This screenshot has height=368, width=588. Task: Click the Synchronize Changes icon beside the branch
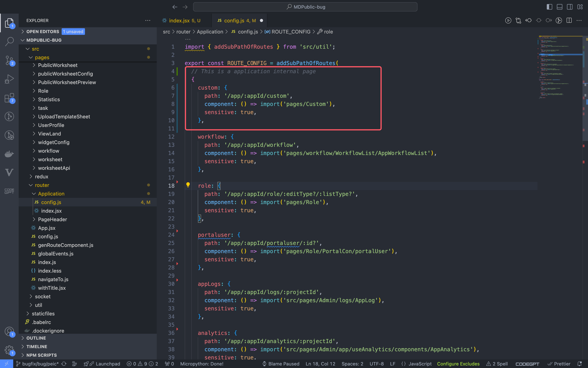click(64, 364)
